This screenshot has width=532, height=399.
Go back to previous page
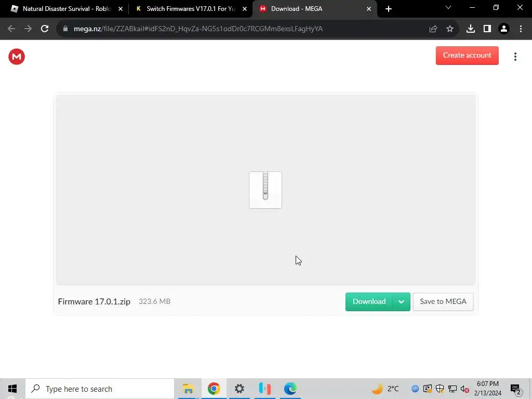pos(11,29)
